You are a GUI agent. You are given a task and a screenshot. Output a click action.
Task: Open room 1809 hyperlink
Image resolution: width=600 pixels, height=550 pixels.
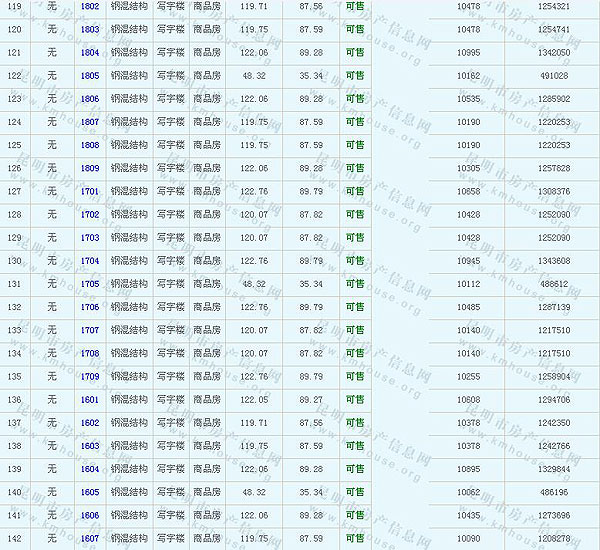click(x=90, y=168)
